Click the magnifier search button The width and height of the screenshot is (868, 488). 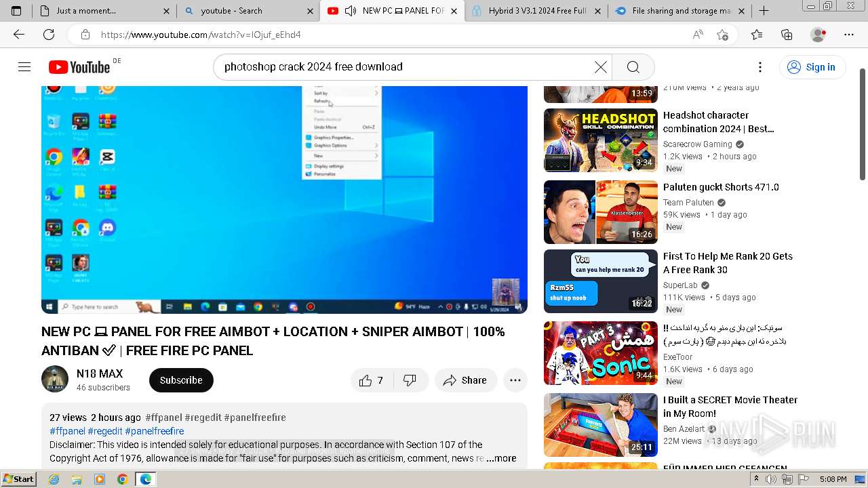(633, 66)
